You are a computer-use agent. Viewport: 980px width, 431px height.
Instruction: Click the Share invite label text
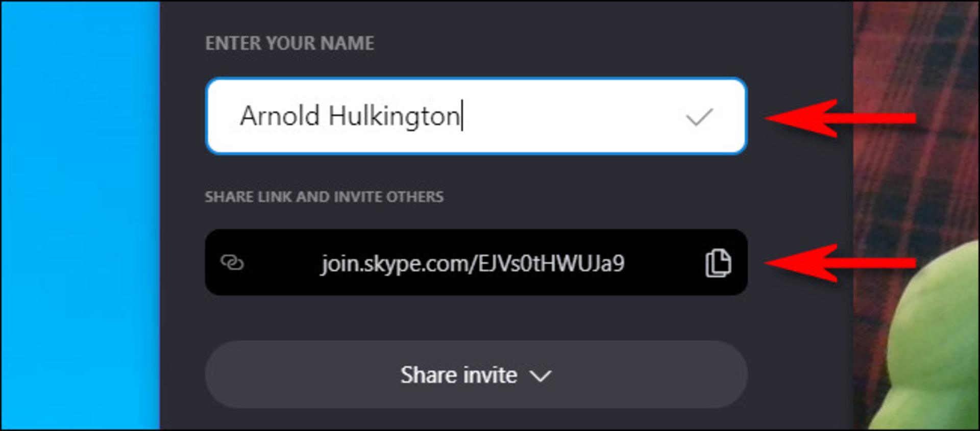[x=459, y=375]
